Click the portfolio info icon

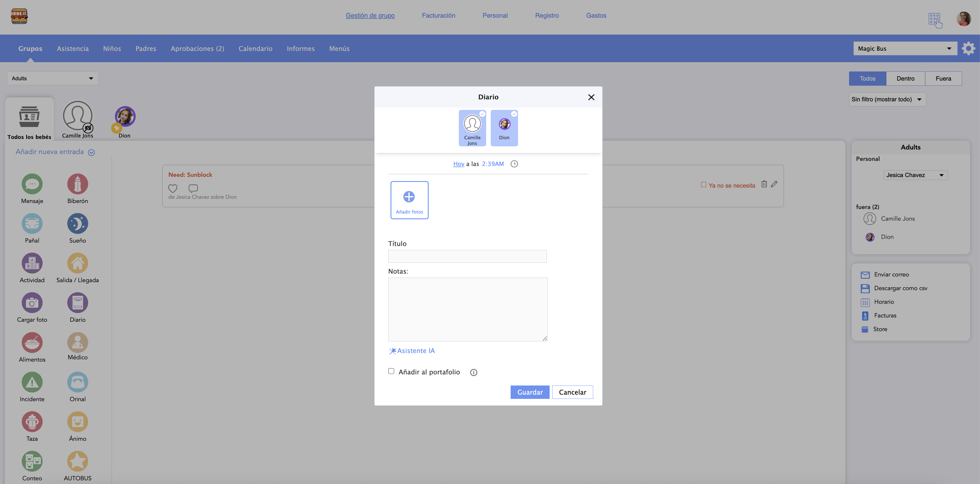473,372
